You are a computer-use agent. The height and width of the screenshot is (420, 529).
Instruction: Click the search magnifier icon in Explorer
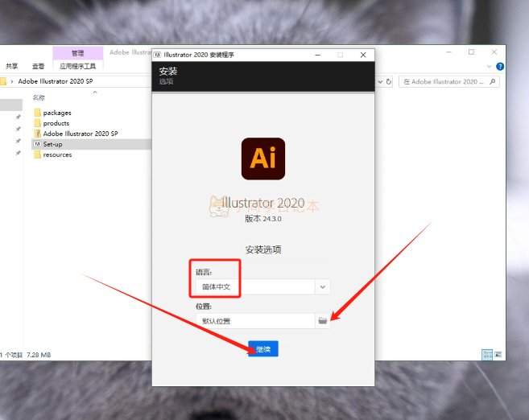pos(493,81)
